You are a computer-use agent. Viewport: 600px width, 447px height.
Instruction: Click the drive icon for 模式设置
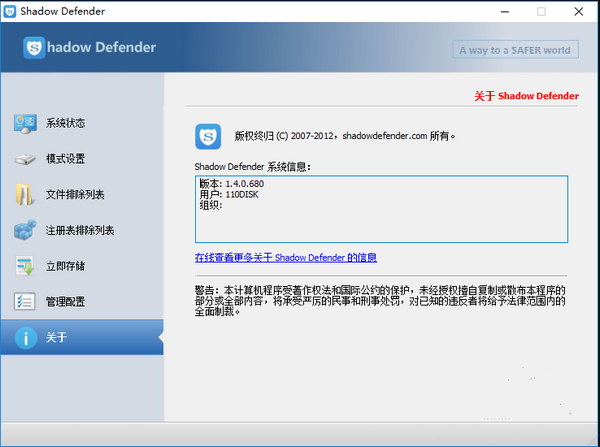pos(25,159)
